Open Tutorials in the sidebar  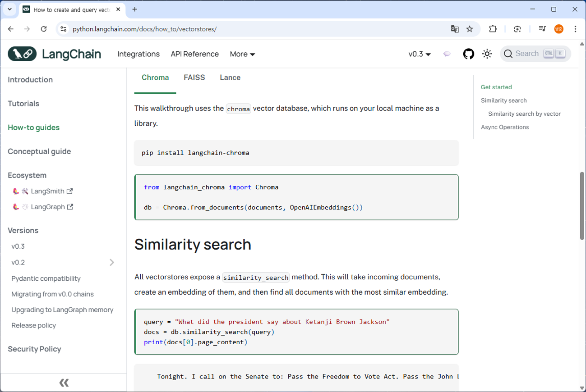point(23,104)
